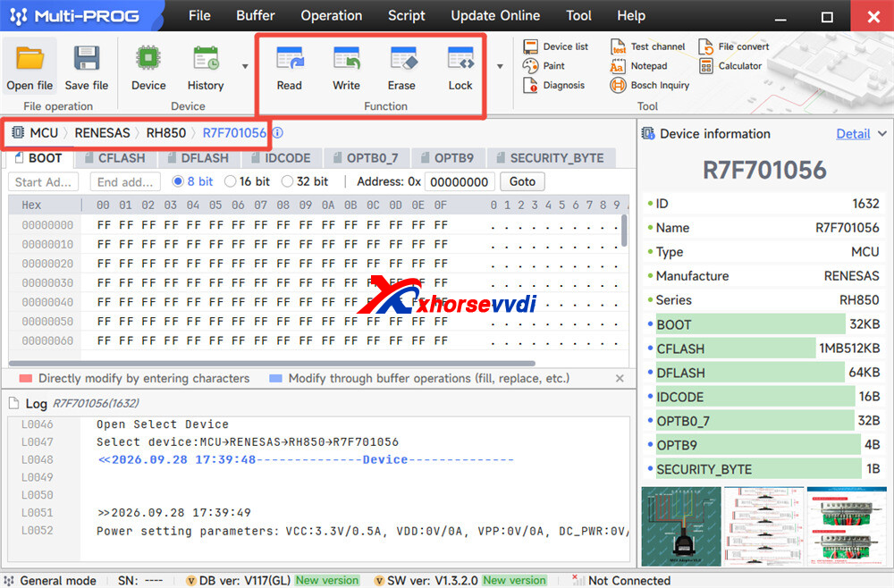
Task: Click the End address input field
Action: pos(125,181)
